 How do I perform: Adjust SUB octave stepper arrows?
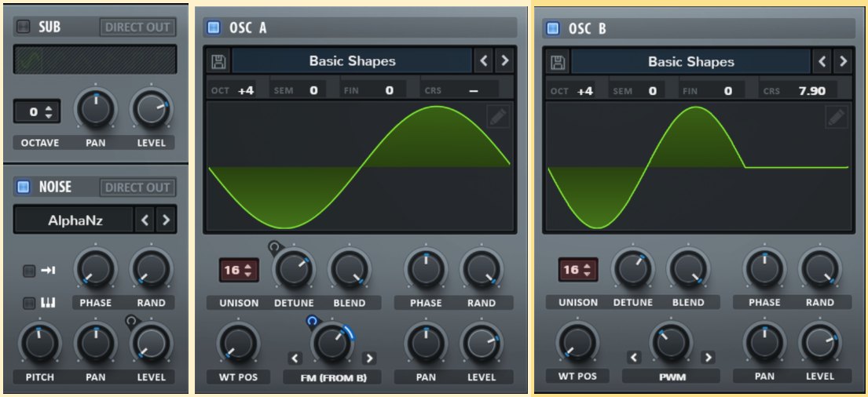pos(49,112)
